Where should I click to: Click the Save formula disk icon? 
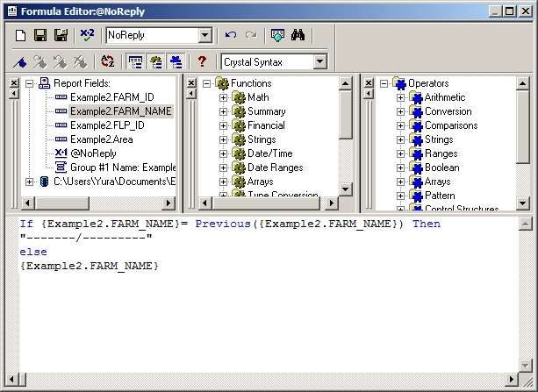40,35
